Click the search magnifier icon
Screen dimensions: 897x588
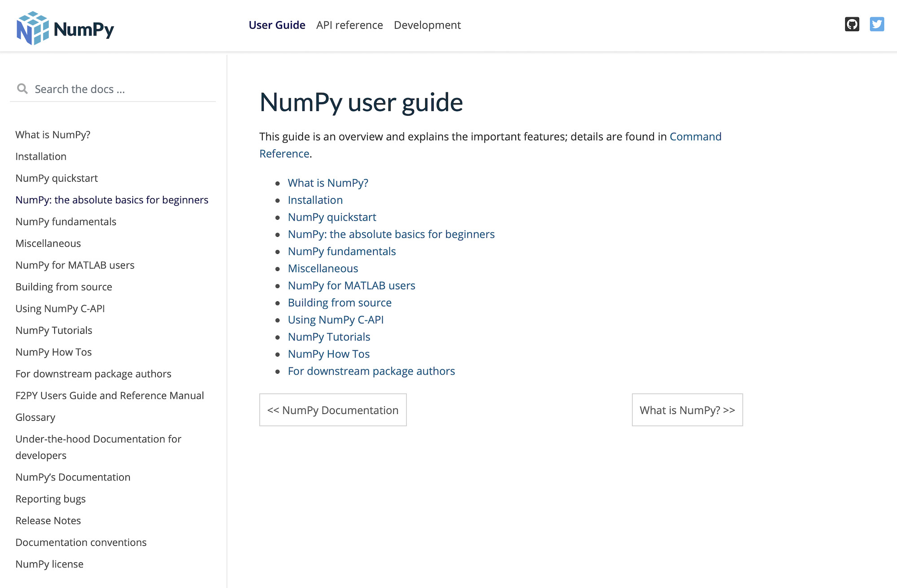click(22, 89)
